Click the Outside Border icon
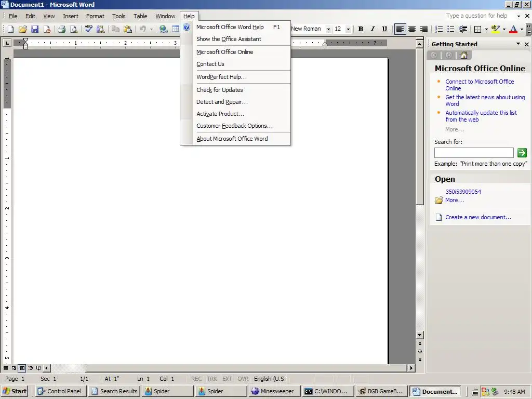The height and width of the screenshot is (399, 532). click(x=478, y=29)
